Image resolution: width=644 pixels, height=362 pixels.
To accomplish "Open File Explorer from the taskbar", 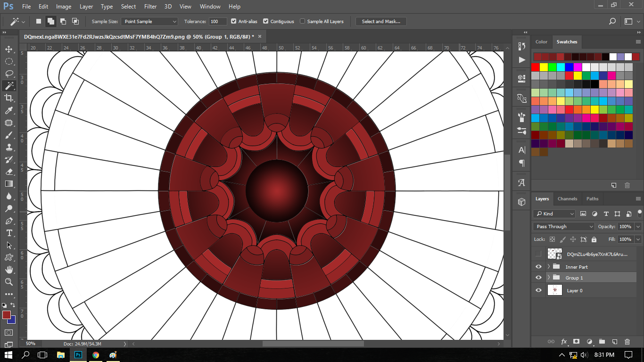I will tap(60, 355).
